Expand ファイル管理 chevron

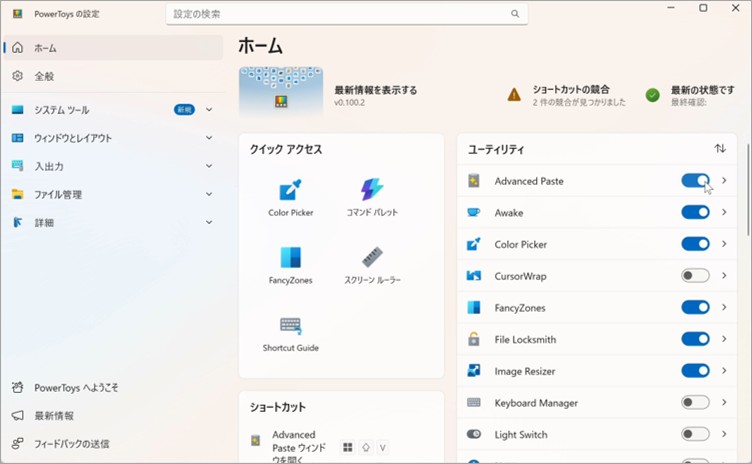point(209,194)
